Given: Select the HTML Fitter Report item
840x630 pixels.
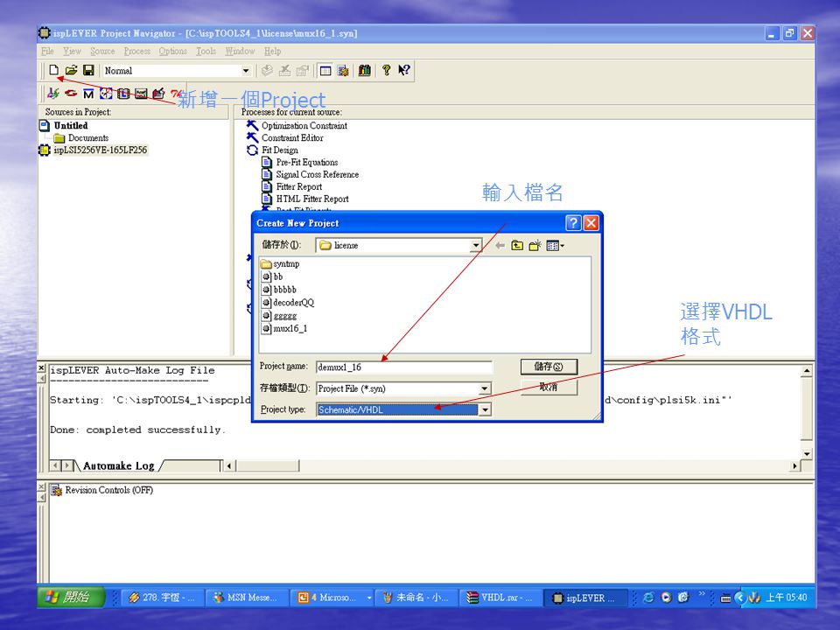Looking at the screenshot, I should (x=312, y=199).
